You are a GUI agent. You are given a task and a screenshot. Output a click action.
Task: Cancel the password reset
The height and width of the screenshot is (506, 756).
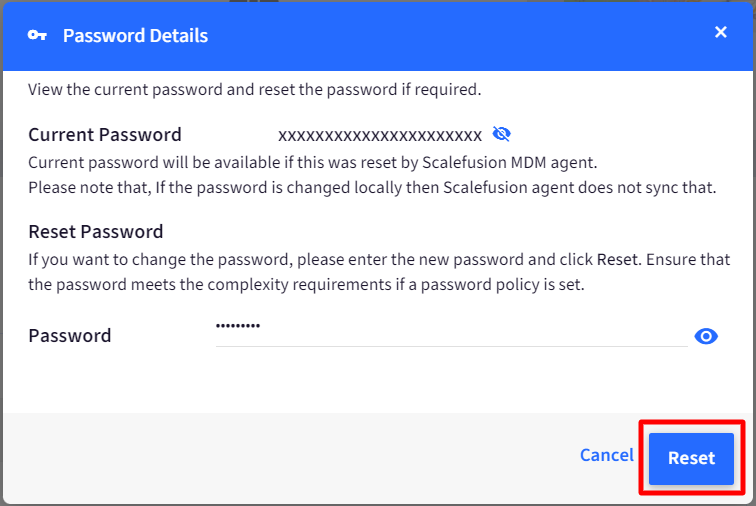[607, 455]
